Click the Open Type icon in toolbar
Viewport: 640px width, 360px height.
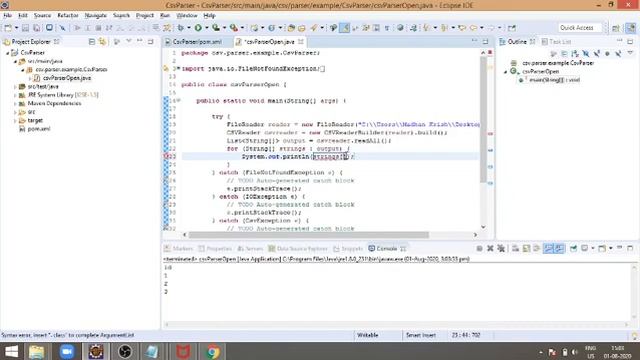click(x=291, y=28)
